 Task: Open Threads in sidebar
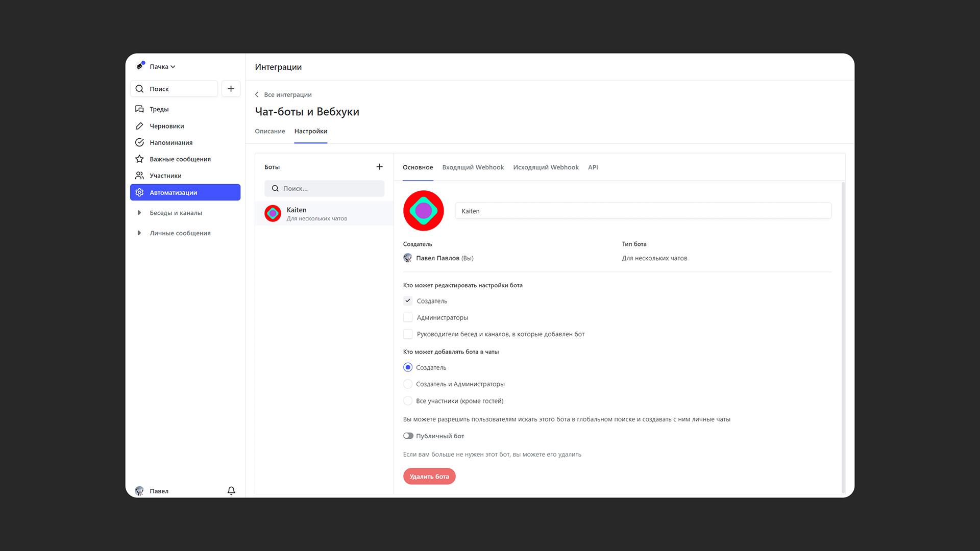click(159, 109)
